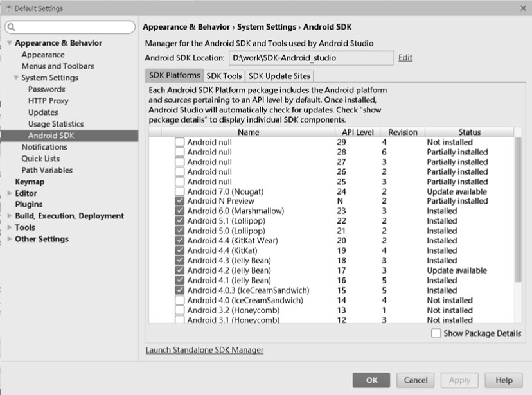Open Notifications settings

point(44,147)
